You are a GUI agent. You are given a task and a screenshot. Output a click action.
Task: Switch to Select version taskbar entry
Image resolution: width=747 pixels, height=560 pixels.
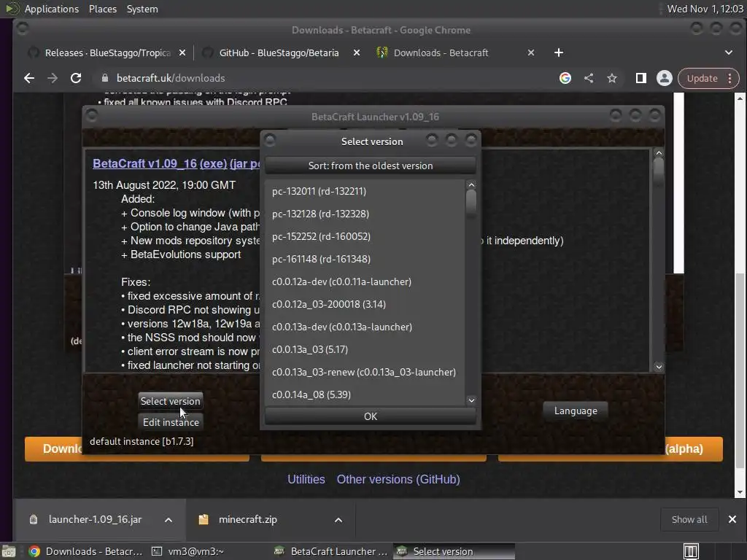[454, 551]
